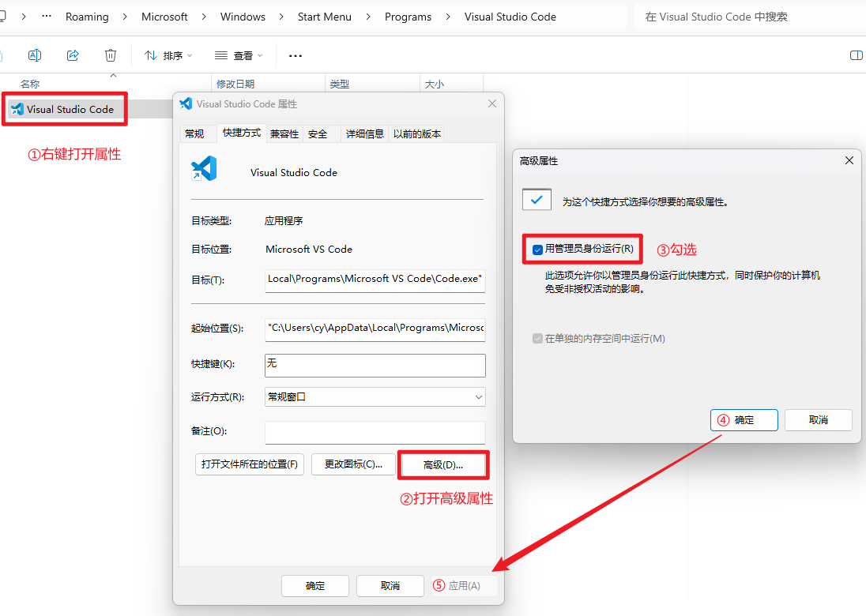Click 取消 in 高级属性 dialog
Screen dimensions: 866x616
tap(819, 420)
